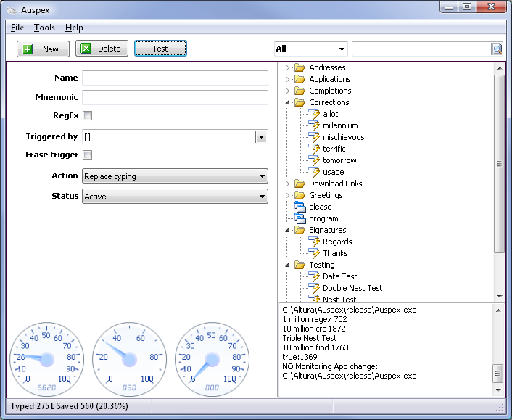This screenshot has width=512, height=420.
Task: Expand the Applications folder
Action: pyautogui.click(x=287, y=79)
